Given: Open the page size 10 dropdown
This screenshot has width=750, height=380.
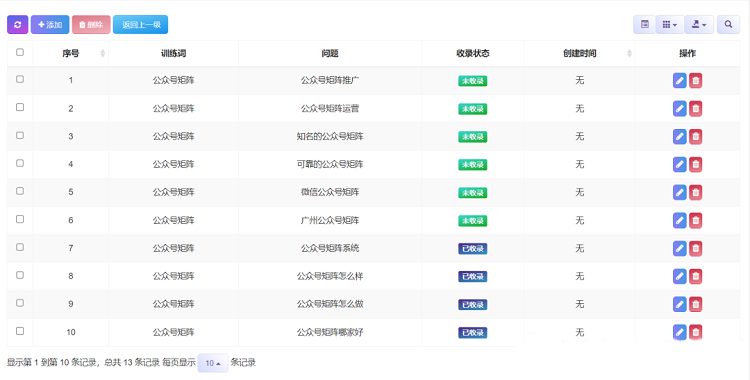Looking at the screenshot, I should click(213, 363).
